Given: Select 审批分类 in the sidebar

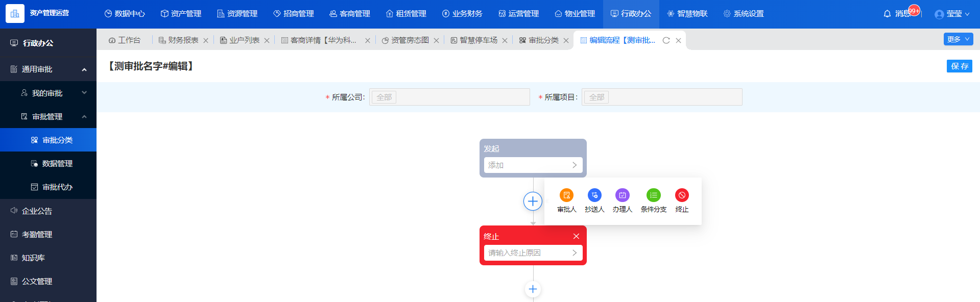Looking at the screenshot, I should pos(48,140).
